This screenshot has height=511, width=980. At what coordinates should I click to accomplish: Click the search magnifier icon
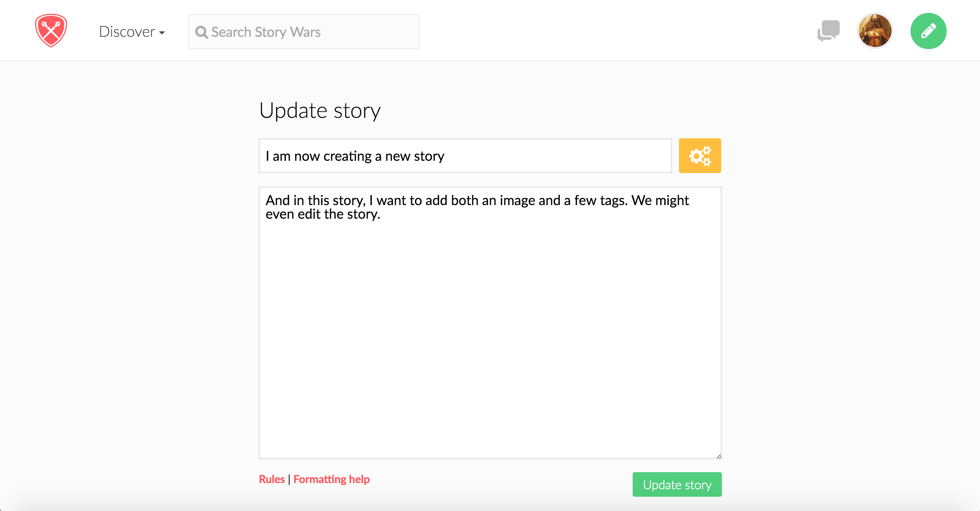(x=201, y=32)
